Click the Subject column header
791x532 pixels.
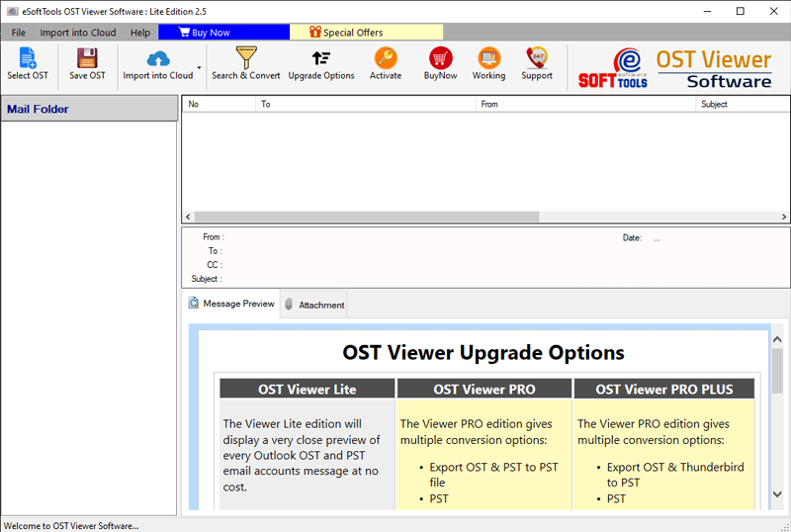(x=743, y=104)
